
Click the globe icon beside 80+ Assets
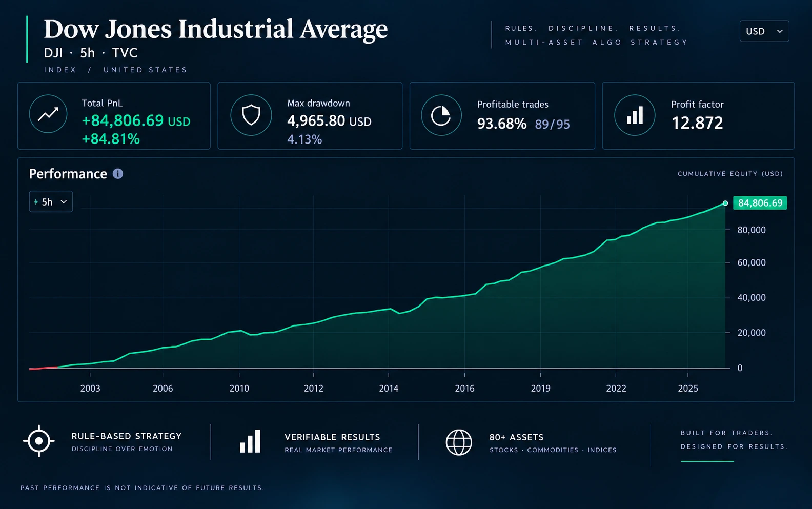459,442
